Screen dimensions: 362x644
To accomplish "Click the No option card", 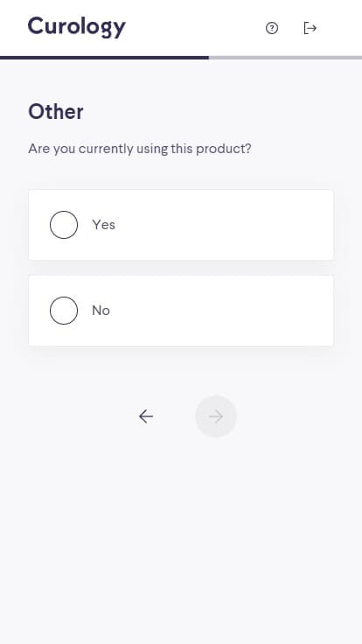I will click(181, 311).
